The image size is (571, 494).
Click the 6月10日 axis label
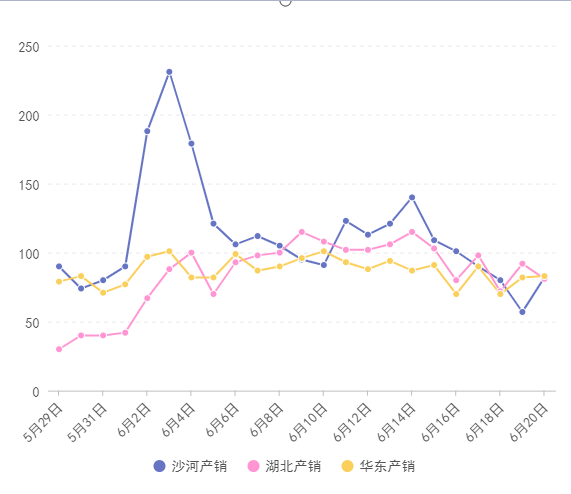pyautogui.click(x=308, y=422)
